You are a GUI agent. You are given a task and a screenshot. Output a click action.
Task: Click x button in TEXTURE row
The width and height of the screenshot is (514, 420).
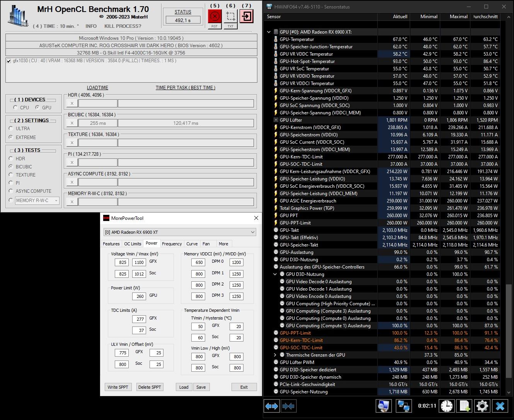72,143
